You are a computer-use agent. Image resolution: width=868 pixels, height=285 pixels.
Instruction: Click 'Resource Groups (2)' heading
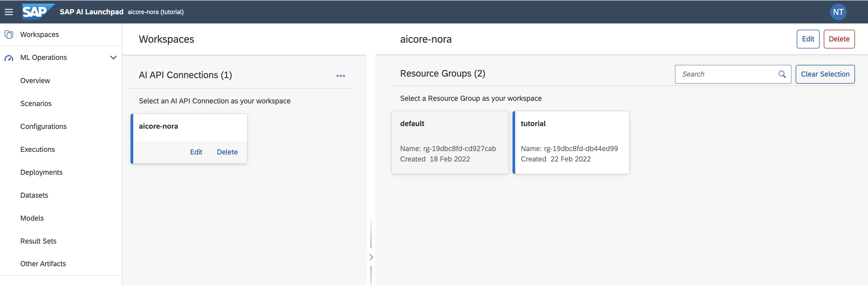click(x=442, y=73)
